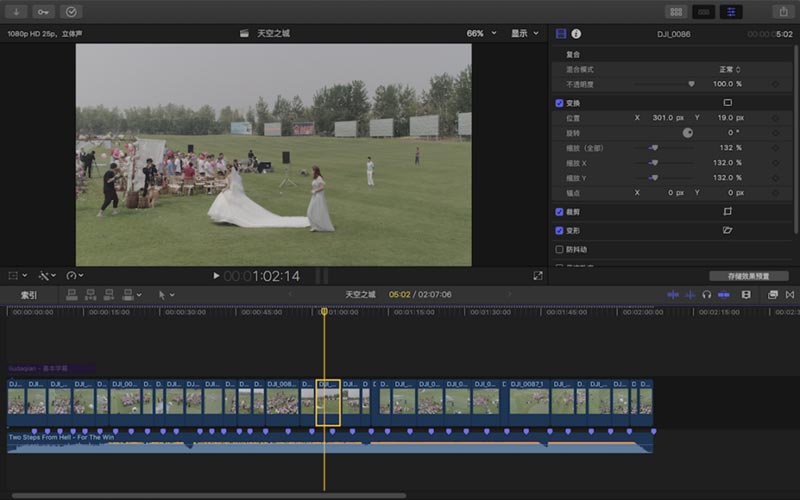800x500 pixels.
Task: Open the info inspector tab icon
Action: (x=576, y=34)
